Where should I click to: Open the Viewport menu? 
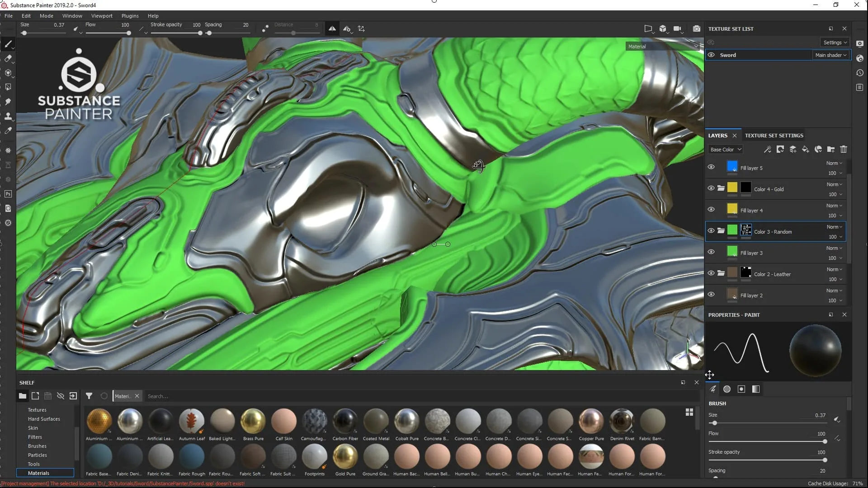[x=101, y=15]
